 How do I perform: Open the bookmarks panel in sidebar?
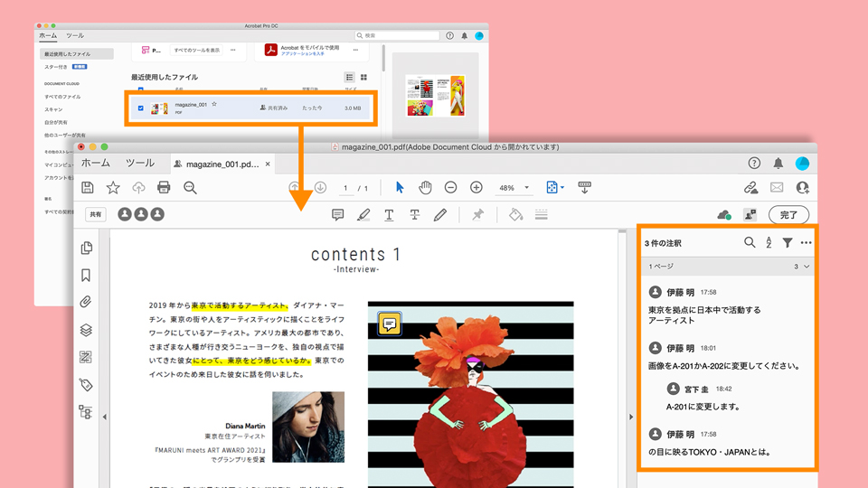[86, 275]
